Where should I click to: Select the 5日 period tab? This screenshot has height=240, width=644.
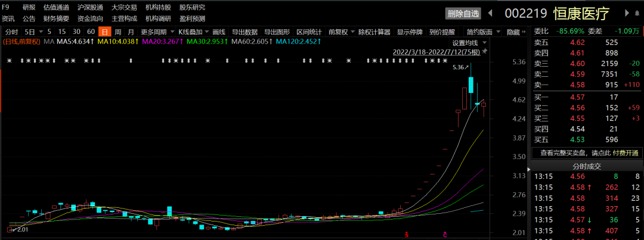30,32
